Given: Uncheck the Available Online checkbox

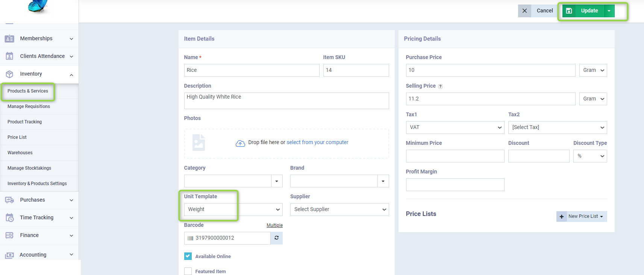Looking at the screenshot, I should coord(188,256).
